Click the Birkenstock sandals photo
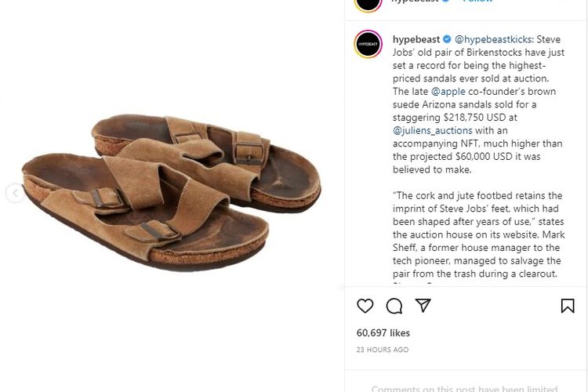588x392 pixels. point(172,191)
